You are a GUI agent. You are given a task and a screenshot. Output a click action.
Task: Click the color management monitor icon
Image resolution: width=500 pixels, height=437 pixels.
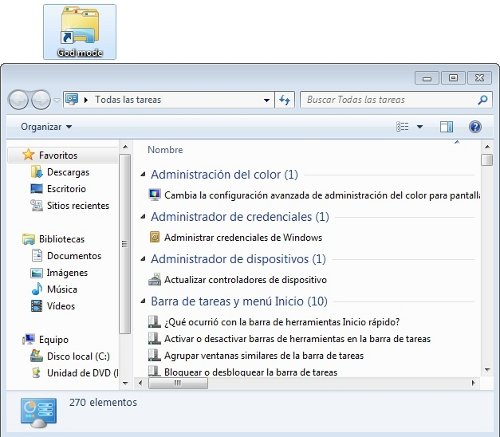pos(155,195)
